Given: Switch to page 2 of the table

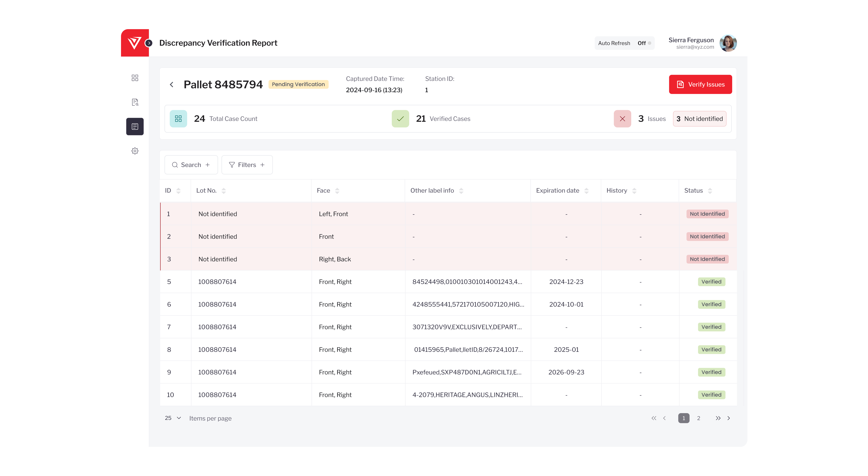Looking at the screenshot, I should 698,418.
